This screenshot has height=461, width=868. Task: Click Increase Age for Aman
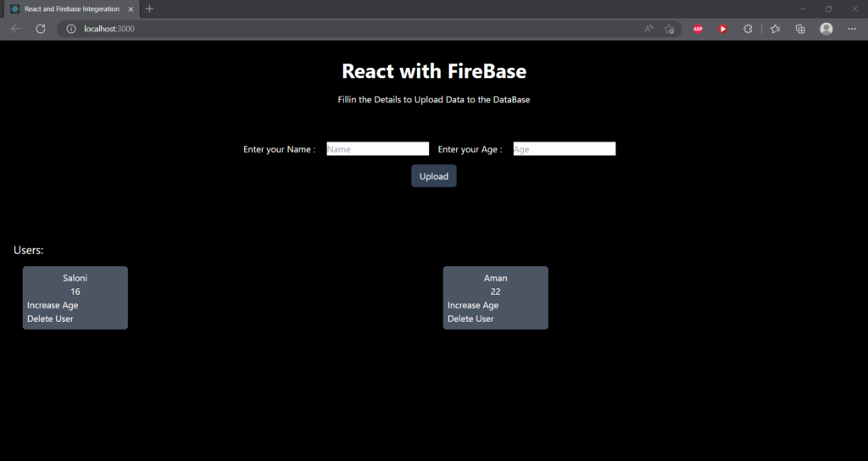(x=473, y=305)
